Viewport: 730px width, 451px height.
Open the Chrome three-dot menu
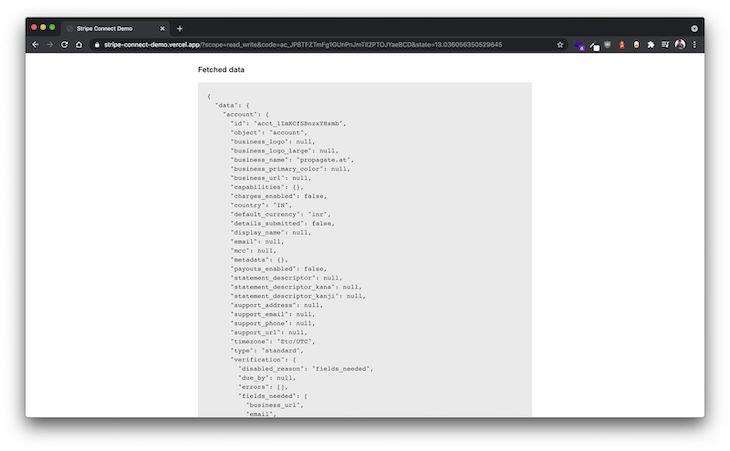(x=694, y=45)
